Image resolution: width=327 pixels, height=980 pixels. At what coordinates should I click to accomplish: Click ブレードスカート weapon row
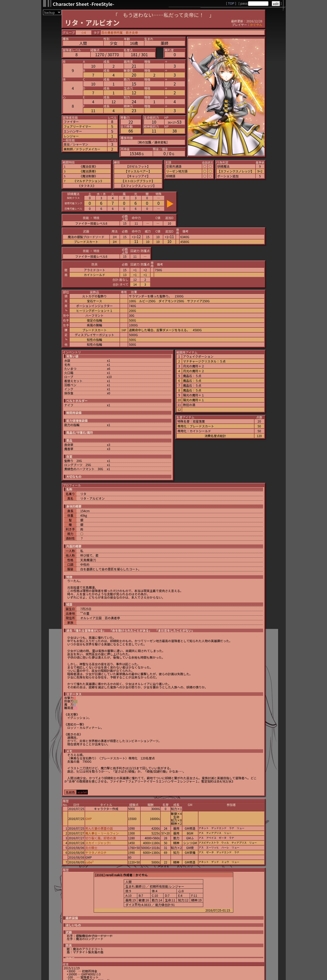163,242
